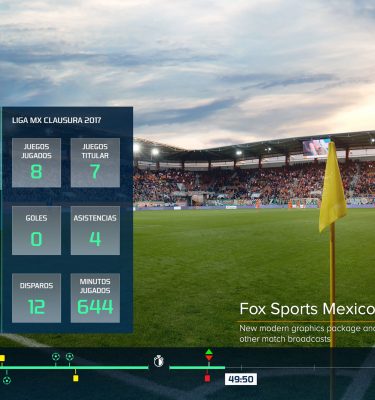Click the second goal ball icon above timeline

pos(69,357)
